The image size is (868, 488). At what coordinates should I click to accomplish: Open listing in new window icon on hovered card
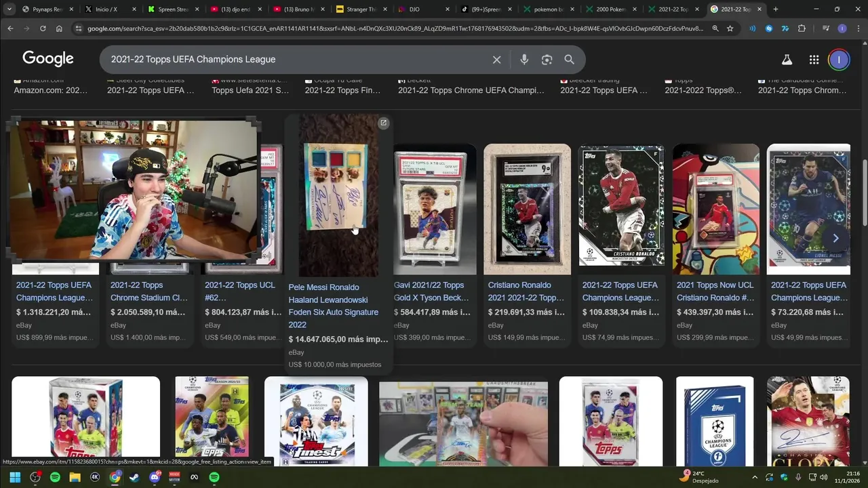click(383, 123)
